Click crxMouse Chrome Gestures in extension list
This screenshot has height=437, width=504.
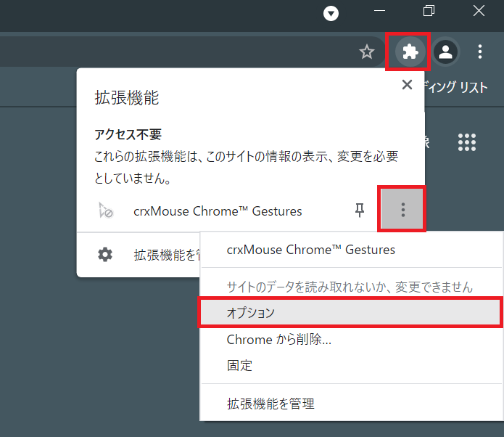(218, 211)
